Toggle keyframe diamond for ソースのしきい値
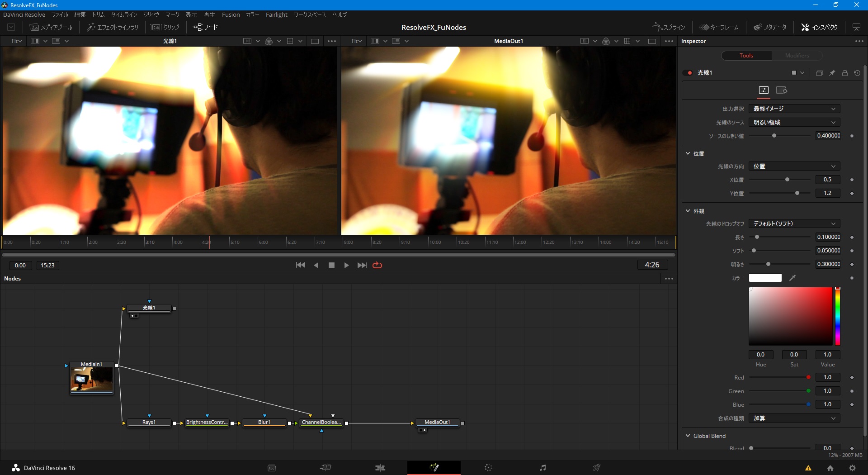This screenshot has height=475, width=868. (x=852, y=136)
